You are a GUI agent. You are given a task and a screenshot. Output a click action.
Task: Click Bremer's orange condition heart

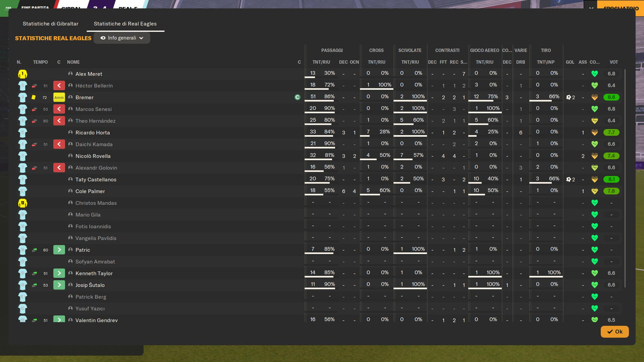click(x=594, y=98)
